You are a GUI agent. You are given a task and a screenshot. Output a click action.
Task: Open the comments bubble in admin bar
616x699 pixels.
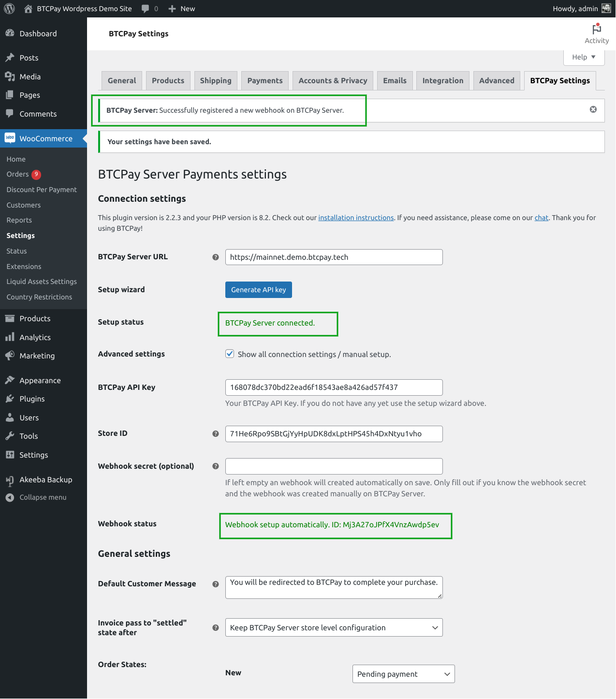(145, 9)
